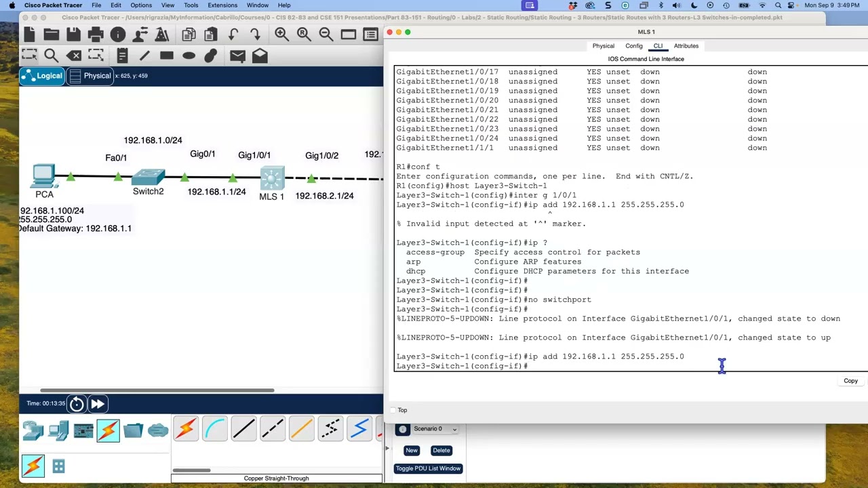Viewport: 868px width, 488px height.
Task: Create a new file in the toolbar
Action: coord(29,34)
